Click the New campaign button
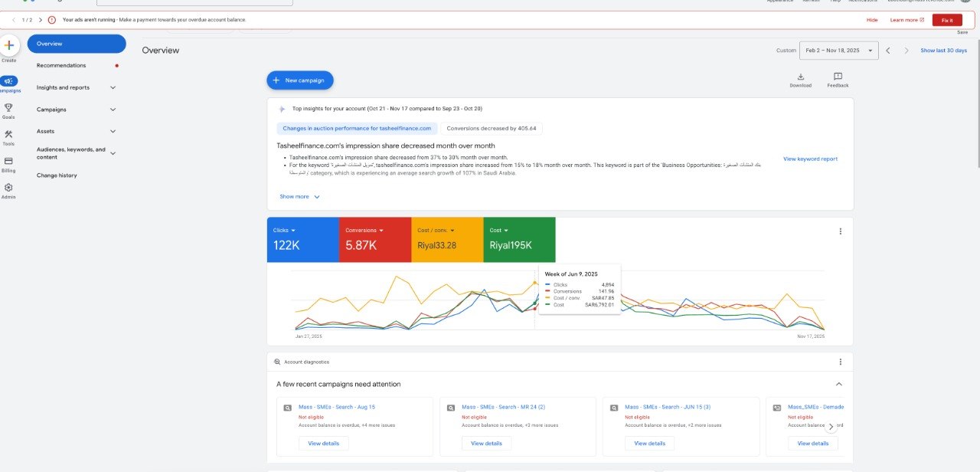Viewport: 980px width, 472px height. point(300,80)
